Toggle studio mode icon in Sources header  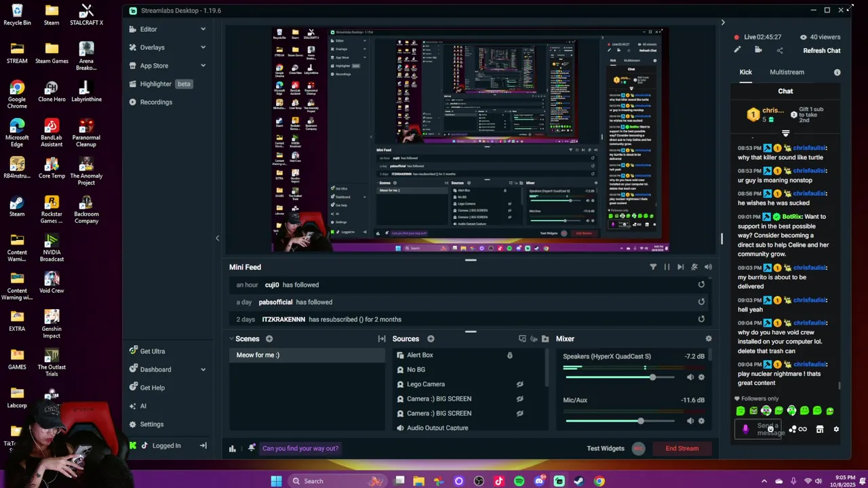coord(522,339)
